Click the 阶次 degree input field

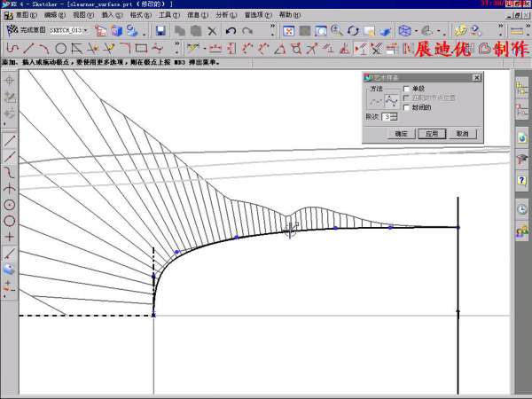pyautogui.click(x=386, y=116)
